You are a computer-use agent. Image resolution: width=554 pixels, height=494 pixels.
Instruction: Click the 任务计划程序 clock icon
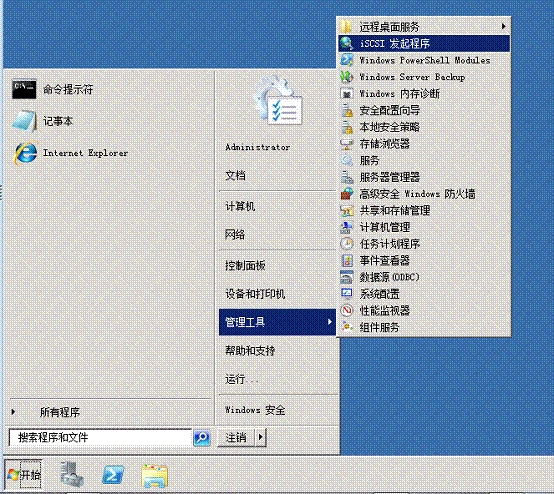coord(347,244)
